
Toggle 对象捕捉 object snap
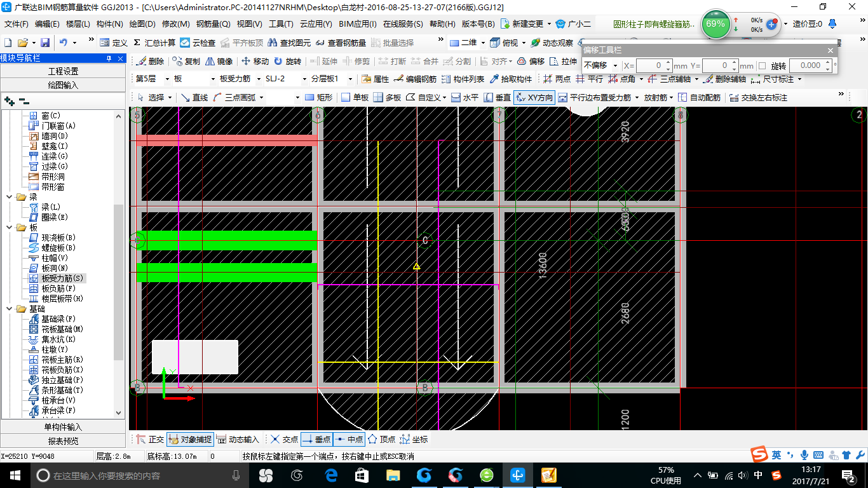[x=189, y=439]
